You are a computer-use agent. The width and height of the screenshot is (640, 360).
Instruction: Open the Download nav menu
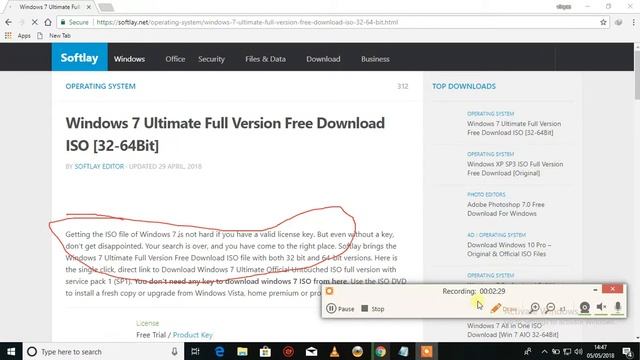click(323, 59)
